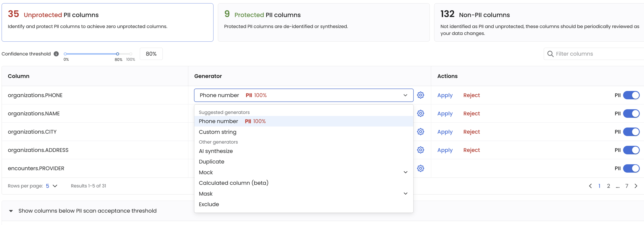
Task: Expand the Mask generator submenu
Action: click(x=405, y=194)
